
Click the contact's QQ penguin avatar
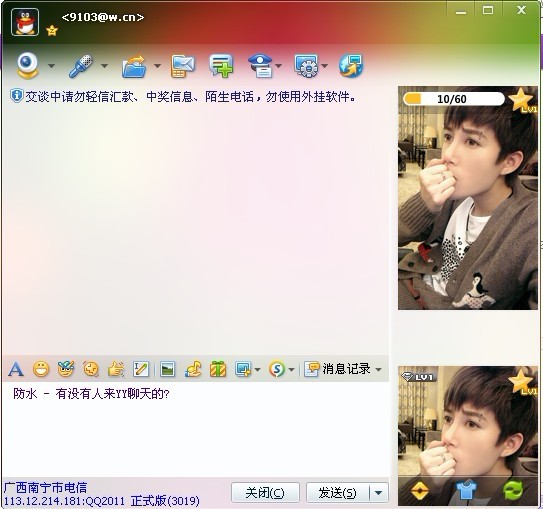(25, 22)
